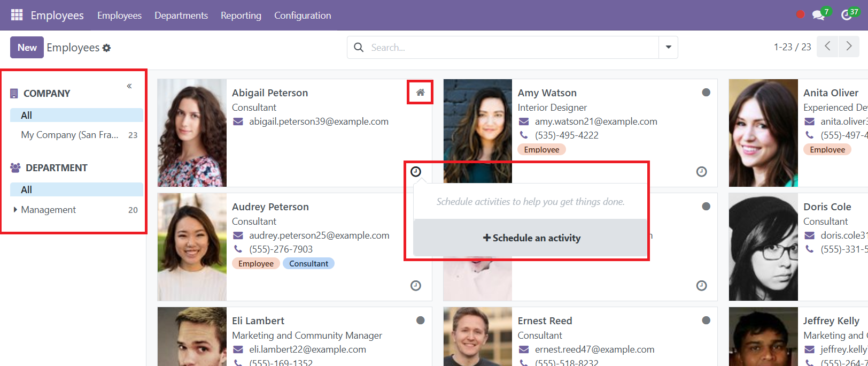Click Interior Designer job title text
The width and height of the screenshot is (868, 366).
pos(552,108)
